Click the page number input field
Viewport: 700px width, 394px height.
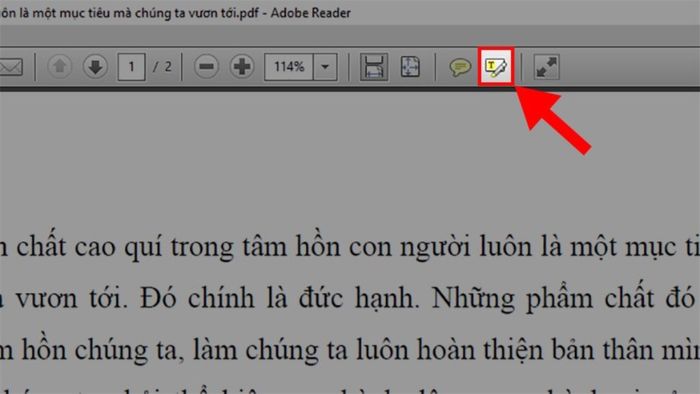(131, 67)
